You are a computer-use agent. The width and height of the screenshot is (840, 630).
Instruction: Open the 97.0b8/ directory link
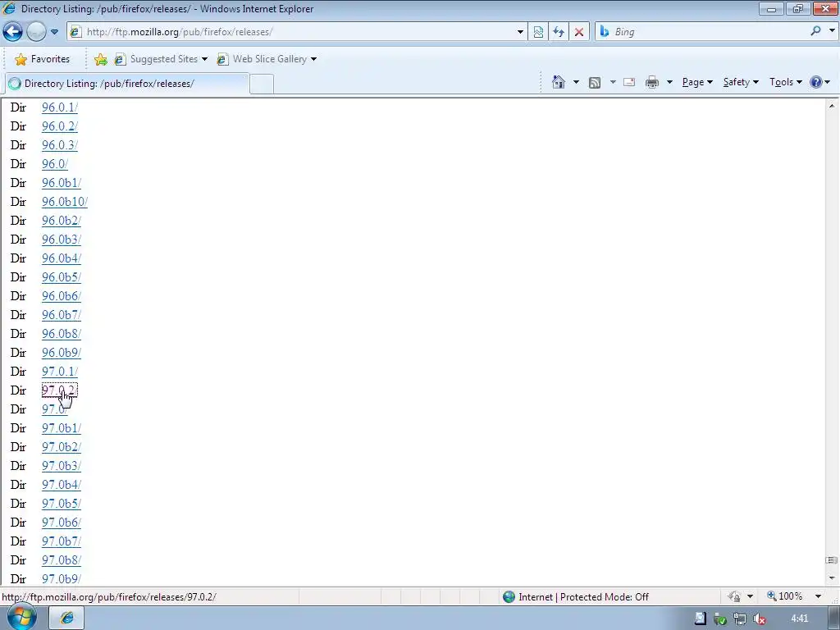pyautogui.click(x=61, y=559)
